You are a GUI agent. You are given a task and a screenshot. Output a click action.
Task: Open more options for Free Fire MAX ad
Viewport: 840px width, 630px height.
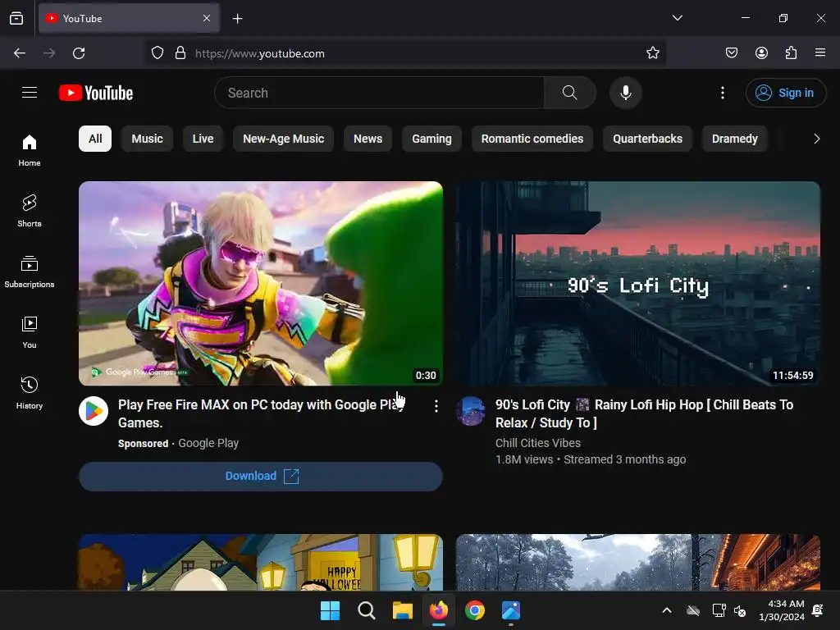(436, 406)
